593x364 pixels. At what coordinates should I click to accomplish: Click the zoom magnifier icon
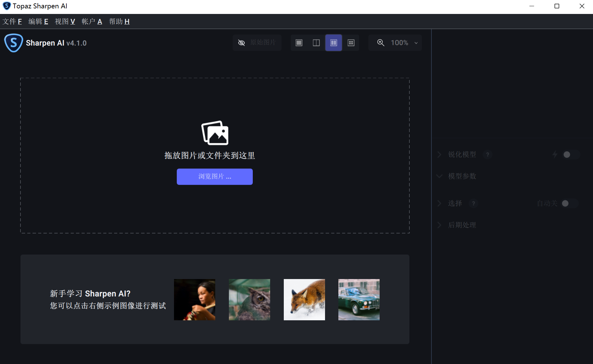(381, 43)
